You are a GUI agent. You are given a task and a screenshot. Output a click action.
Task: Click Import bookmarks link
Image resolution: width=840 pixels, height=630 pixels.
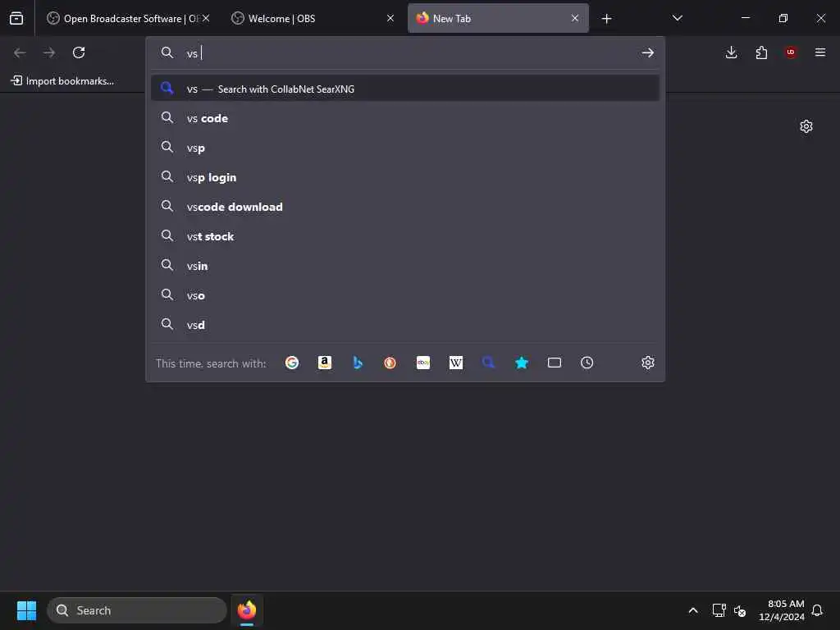click(x=62, y=81)
